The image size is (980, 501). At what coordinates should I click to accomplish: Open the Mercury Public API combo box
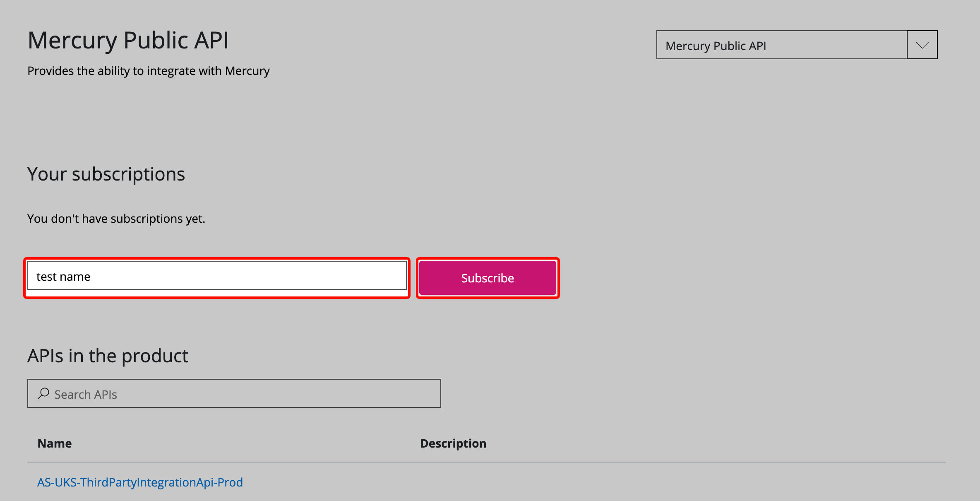pos(781,45)
